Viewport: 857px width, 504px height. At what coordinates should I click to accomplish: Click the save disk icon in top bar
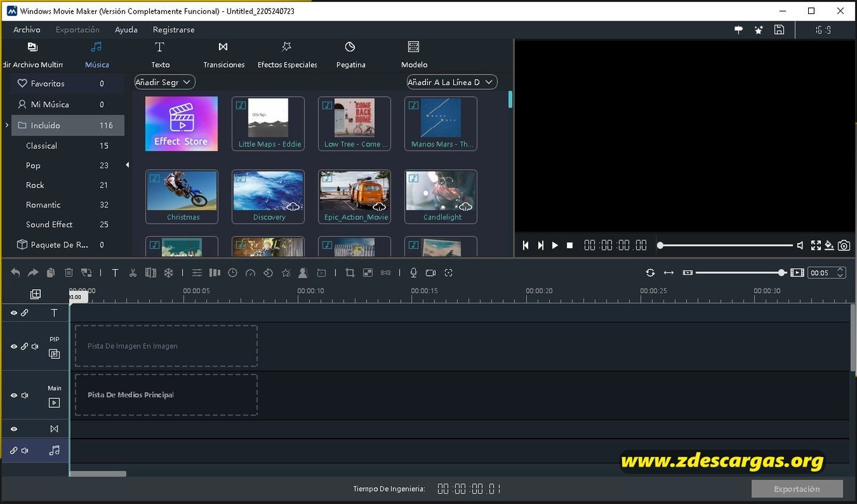coord(779,29)
